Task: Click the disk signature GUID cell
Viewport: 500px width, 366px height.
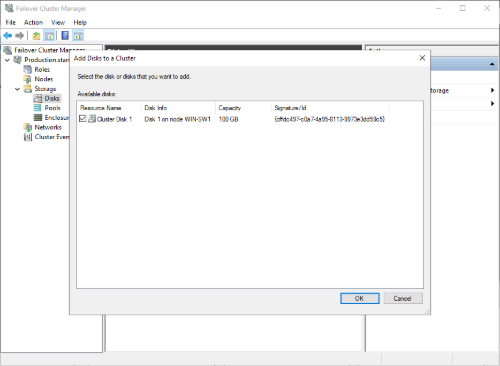Action: pos(330,119)
